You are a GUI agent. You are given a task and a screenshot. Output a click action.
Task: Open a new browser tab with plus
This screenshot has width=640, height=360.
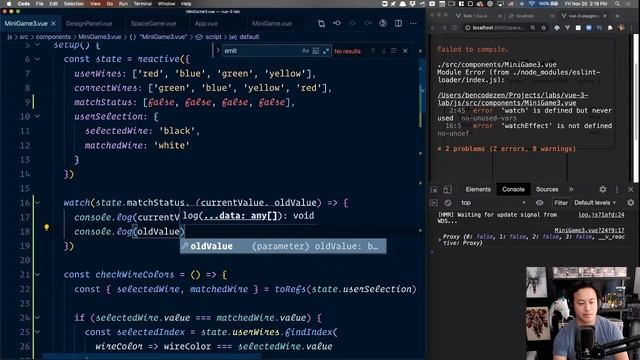coord(617,16)
